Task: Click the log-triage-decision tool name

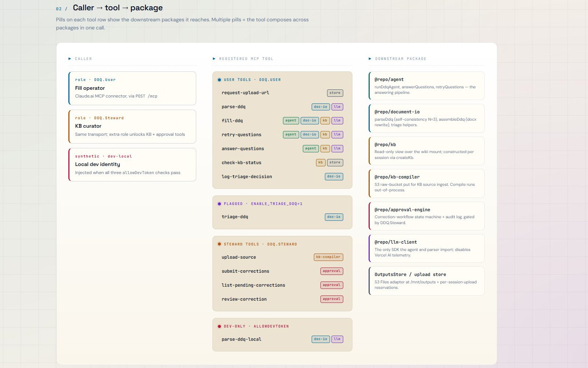Action: point(247,177)
